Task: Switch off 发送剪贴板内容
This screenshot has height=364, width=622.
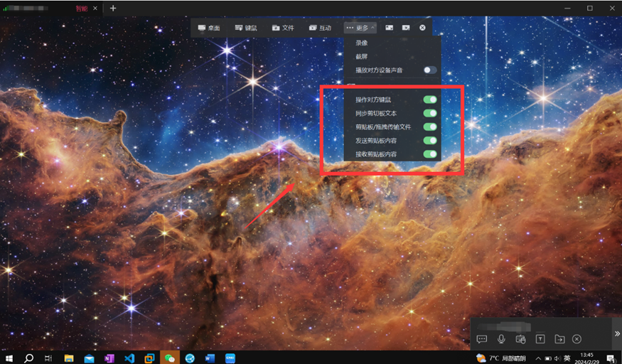Action: pos(430,140)
